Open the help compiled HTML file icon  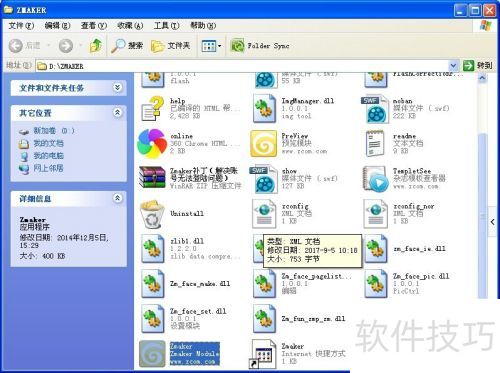tap(152, 108)
